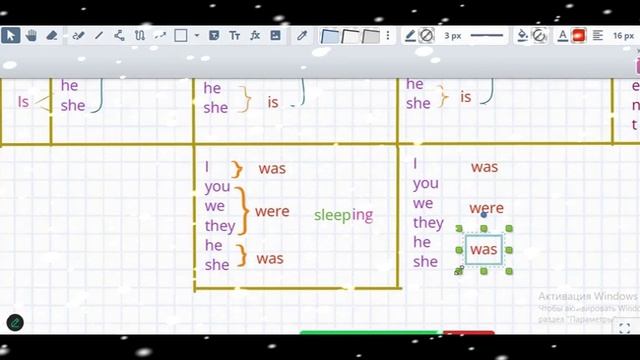Open the shape options dropdown arrow
Image resolution: width=640 pixels, height=360 pixels.
[x=197, y=36]
